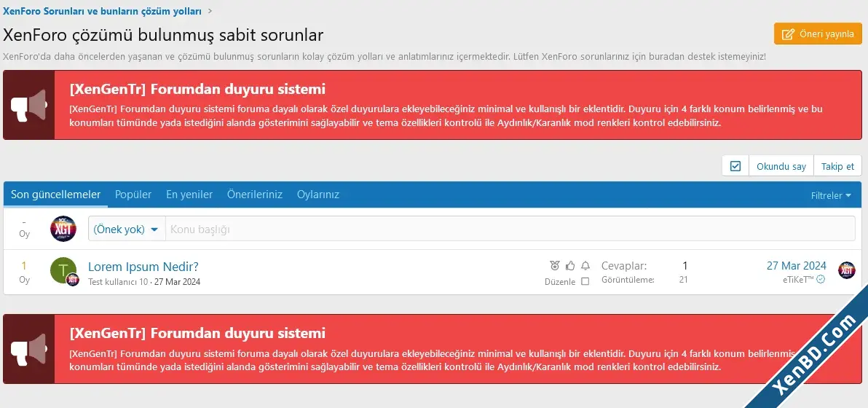868x408 pixels.
Task: Open XenForo Sorunları breadcrumb link
Action: pos(102,10)
